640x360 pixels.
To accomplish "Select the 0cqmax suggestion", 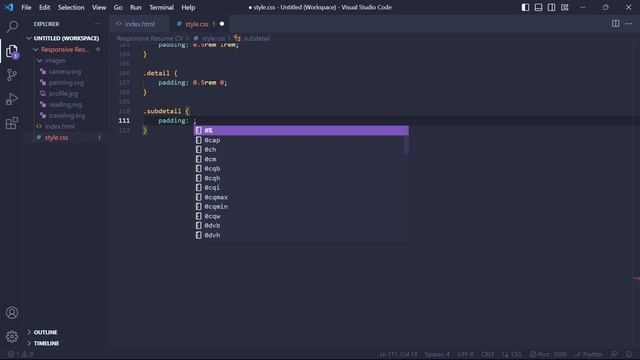I will (x=301, y=197).
